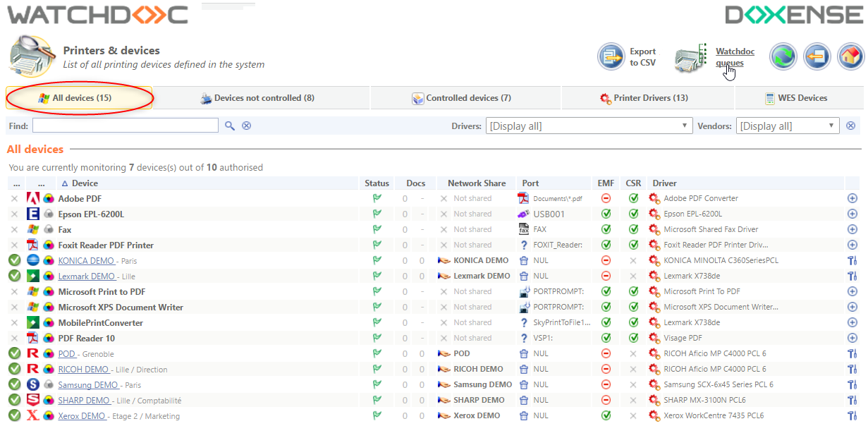Viewport: 868px width, 438px height.
Task: Click plus icon for Adobe PDF row
Action: (852, 199)
